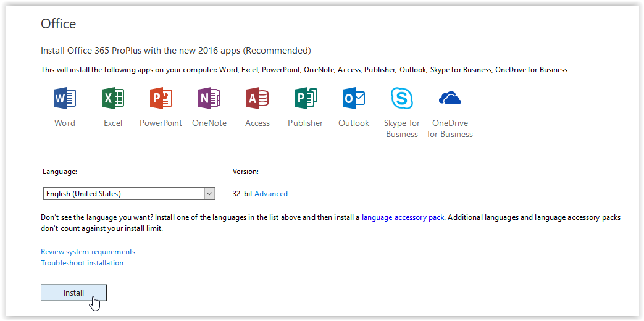Image resolution: width=644 pixels, height=321 pixels.
Task: Open Review system requirements link
Action: point(88,252)
